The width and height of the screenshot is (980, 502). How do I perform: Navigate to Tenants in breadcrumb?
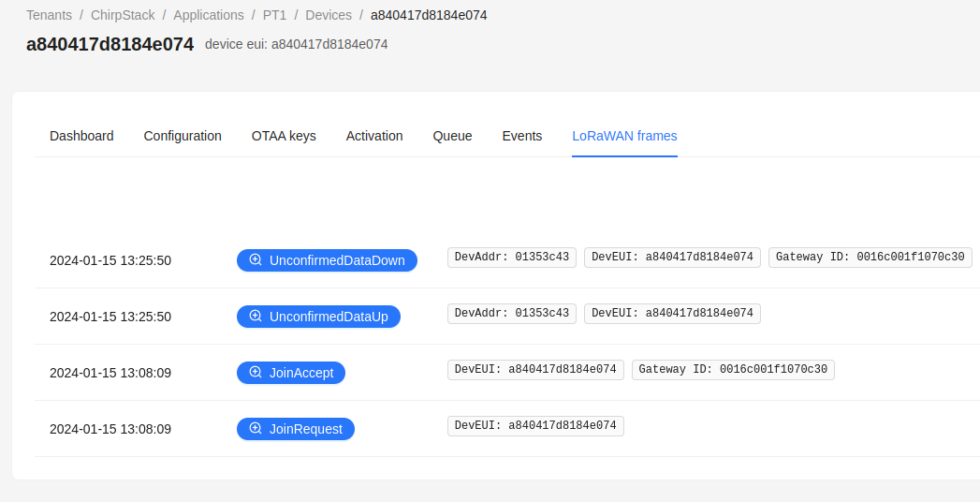(49, 15)
